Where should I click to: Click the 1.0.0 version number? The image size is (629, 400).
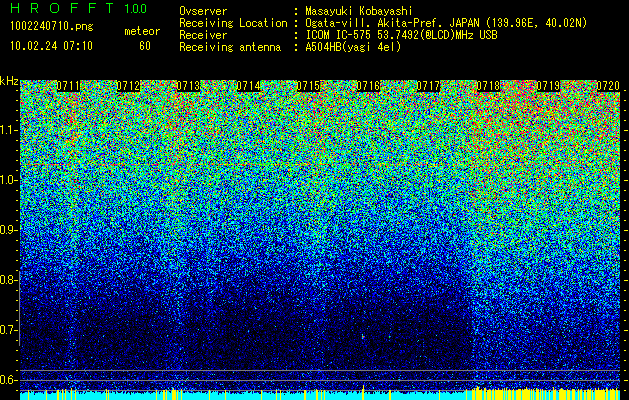tap(136, 8)
